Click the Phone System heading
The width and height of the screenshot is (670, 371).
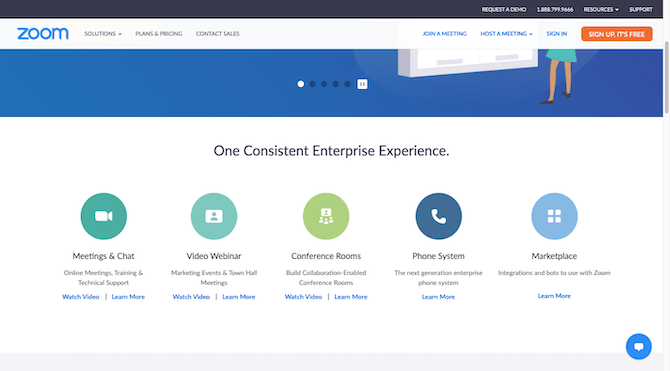(x=438, y=256)
